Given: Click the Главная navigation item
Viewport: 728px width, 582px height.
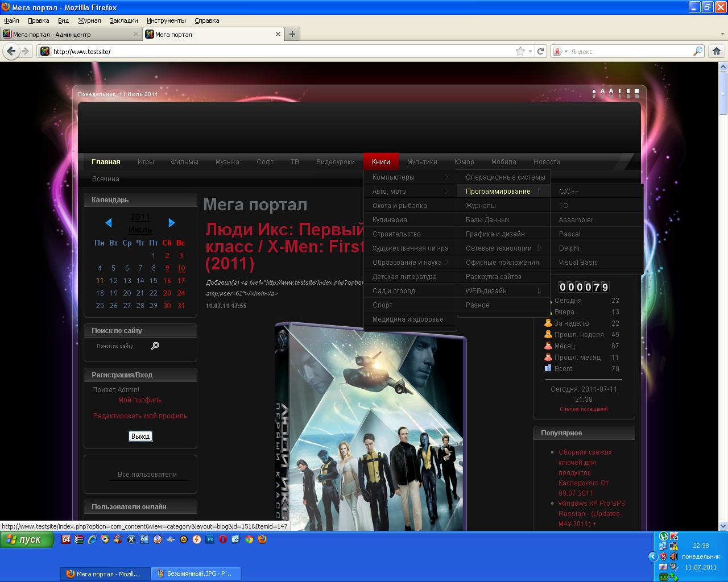Looking at the screenshot, I should tap(106, 162).
